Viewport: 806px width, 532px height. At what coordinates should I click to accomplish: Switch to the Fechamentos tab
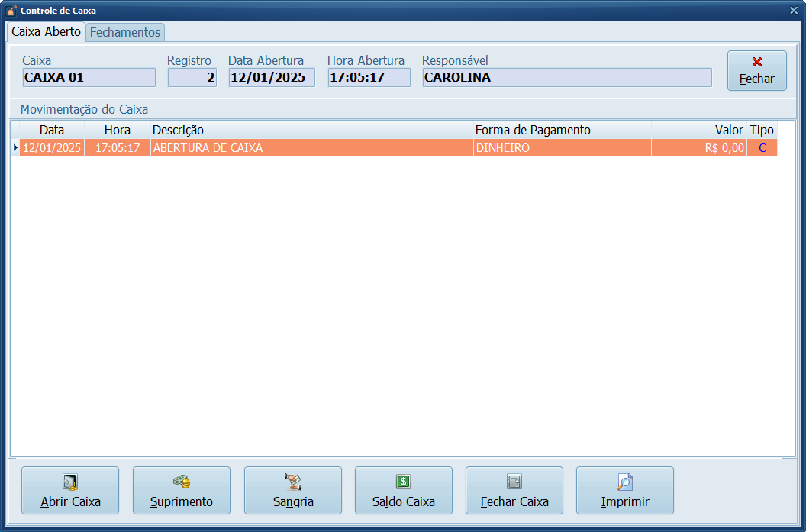pyautogui.click(x=125, y=32)
